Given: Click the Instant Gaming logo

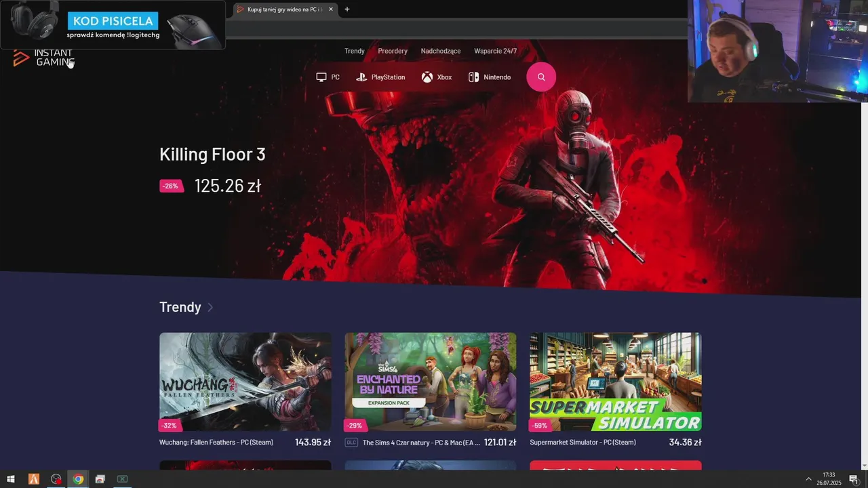Looking at the screenshot, I should tap(43, 58).
